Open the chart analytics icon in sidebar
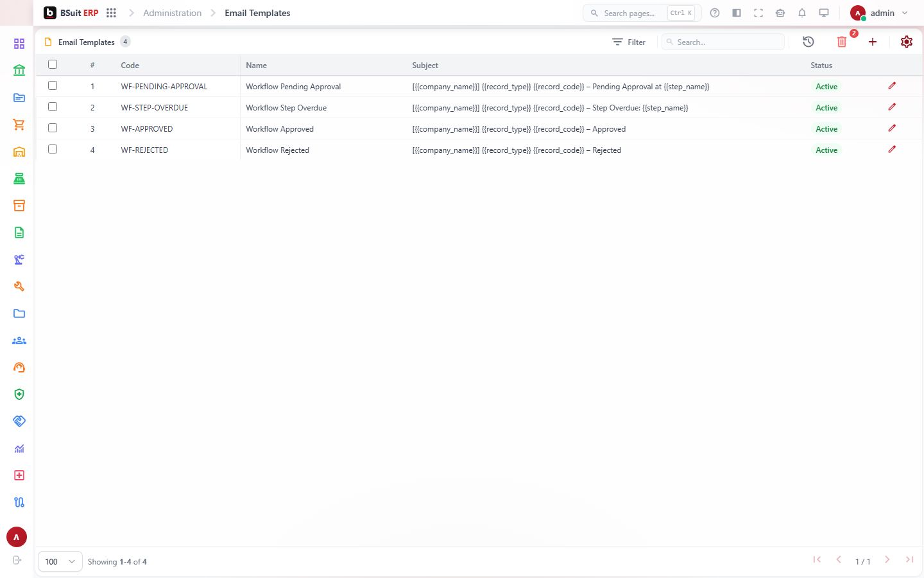924x578 pixels. click(x=19, y=448)
